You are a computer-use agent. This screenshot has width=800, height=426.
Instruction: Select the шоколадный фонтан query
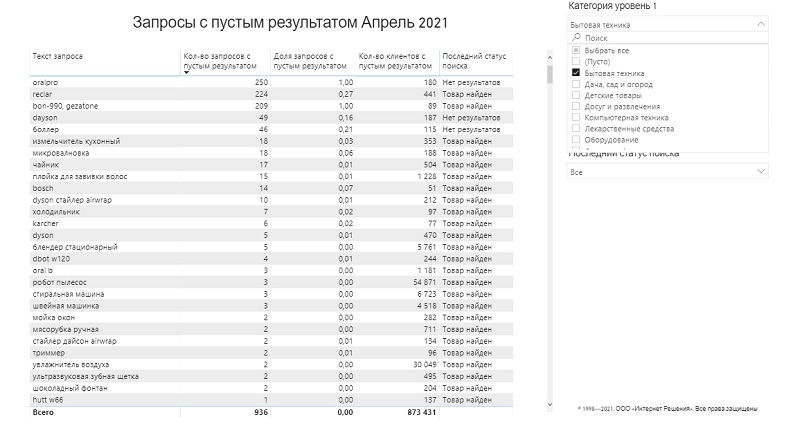click(x=70, y=387)
